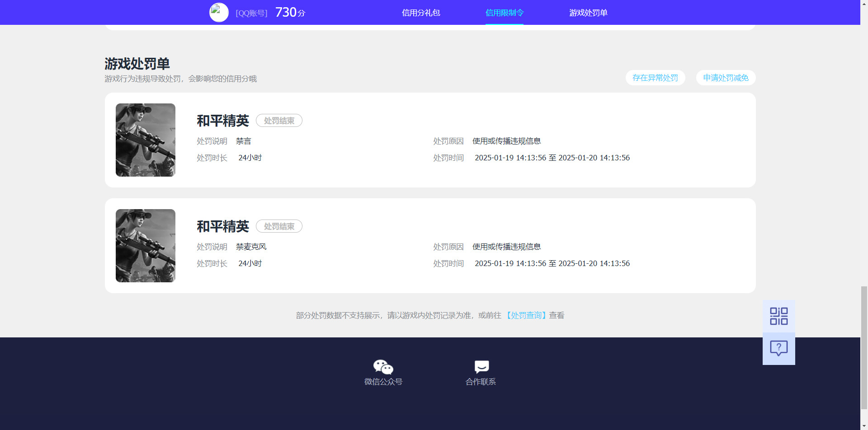Switch to the 信用限制令 tab
This screenshot has height=430, width=868.
pyautogui.click(x=505, y=13)
